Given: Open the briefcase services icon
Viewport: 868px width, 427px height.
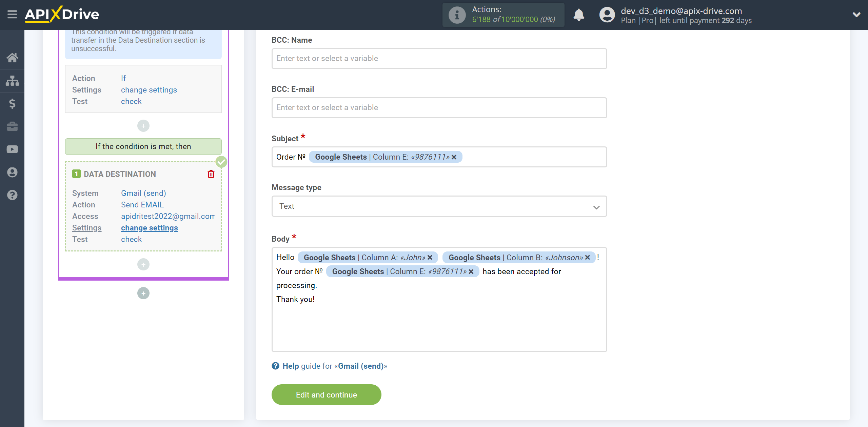Looking at the screenshot, I should pos(12,126).
